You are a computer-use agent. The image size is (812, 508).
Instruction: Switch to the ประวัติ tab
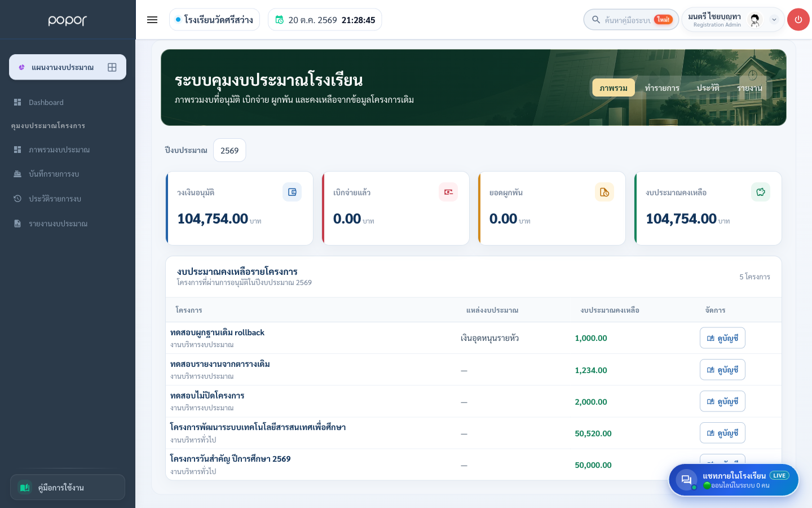(x=708, y=87)
